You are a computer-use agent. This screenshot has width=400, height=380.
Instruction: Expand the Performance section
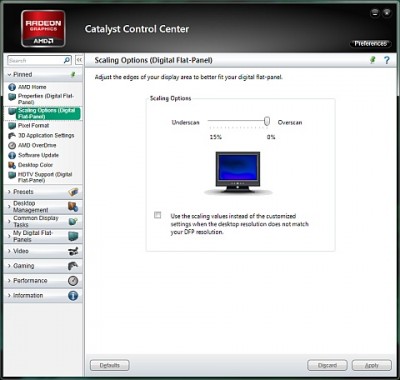point(9,281)
